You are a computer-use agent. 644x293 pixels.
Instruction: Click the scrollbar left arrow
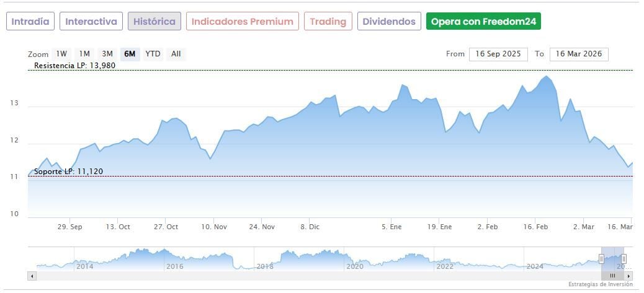pyautogui.click(x=32, y=275)
